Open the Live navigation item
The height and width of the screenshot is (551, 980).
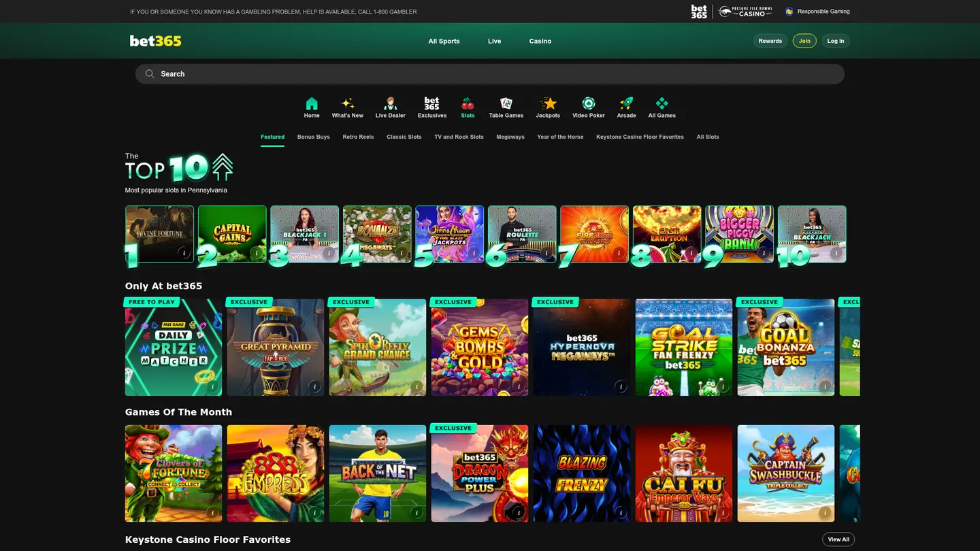[x=494, y=41]
